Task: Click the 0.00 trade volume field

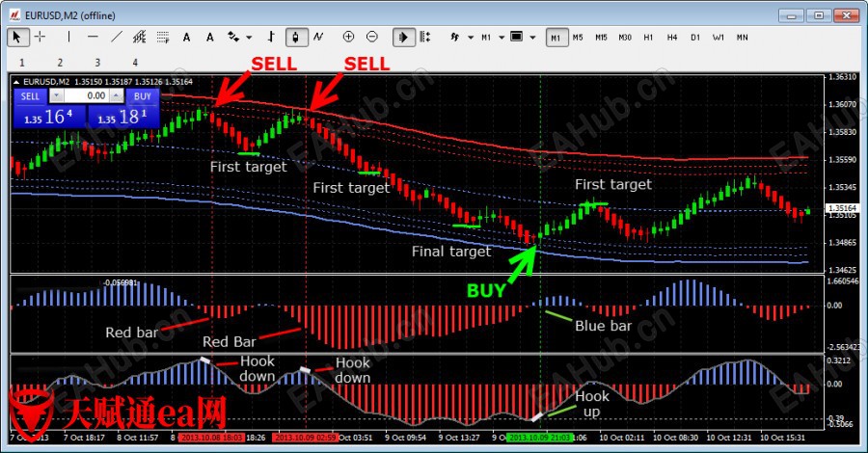Action: point(87,96)
